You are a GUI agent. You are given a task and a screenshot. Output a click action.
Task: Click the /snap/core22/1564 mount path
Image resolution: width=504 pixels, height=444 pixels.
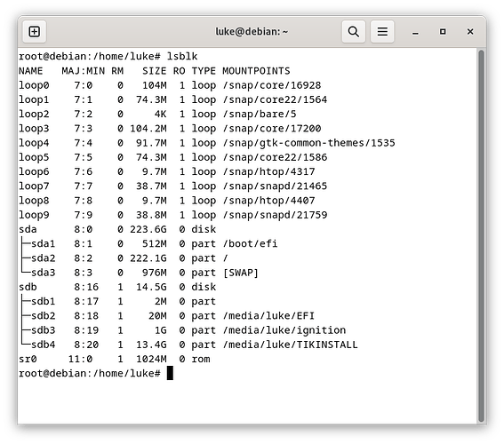(x=275, y=99)
